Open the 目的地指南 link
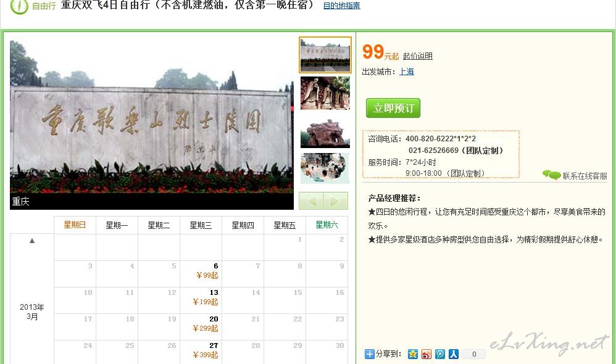Image resolution: width=616 pixels, height=364 pixels. tap(341, 6)
